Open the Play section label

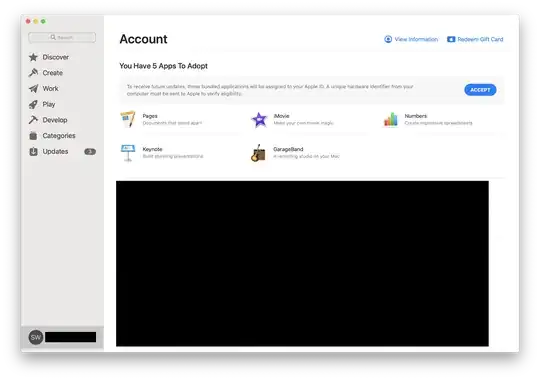[x=49, y=104]
